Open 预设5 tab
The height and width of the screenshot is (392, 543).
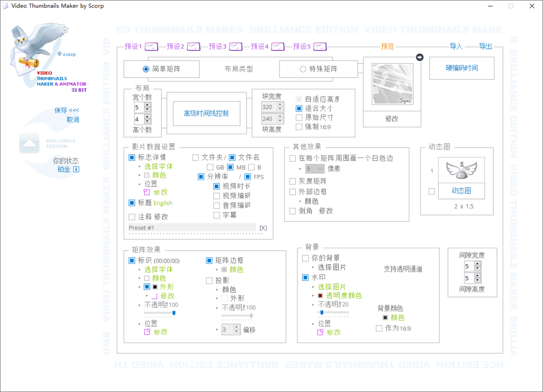point(302,46)
